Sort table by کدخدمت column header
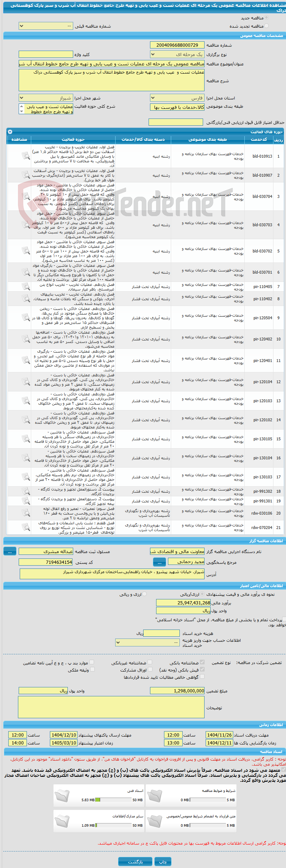Image resolution: width=286 pixels, height=868 pixels. coord(259,139)
